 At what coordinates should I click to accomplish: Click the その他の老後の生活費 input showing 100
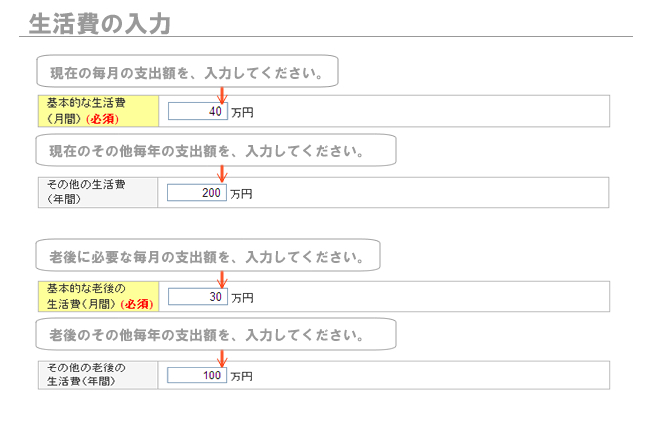tap(197, 375)
